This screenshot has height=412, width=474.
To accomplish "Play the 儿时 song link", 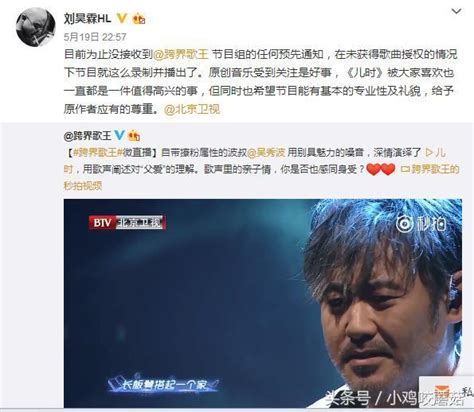I will point(436,153).
